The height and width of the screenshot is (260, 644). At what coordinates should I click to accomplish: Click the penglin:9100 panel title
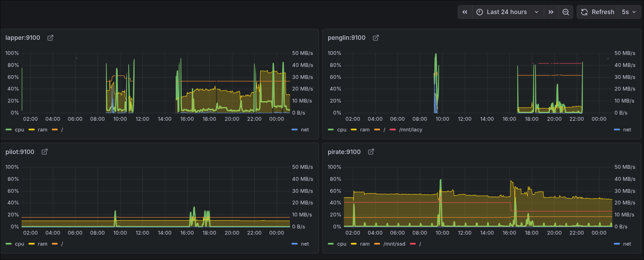[x=346, y=38]
